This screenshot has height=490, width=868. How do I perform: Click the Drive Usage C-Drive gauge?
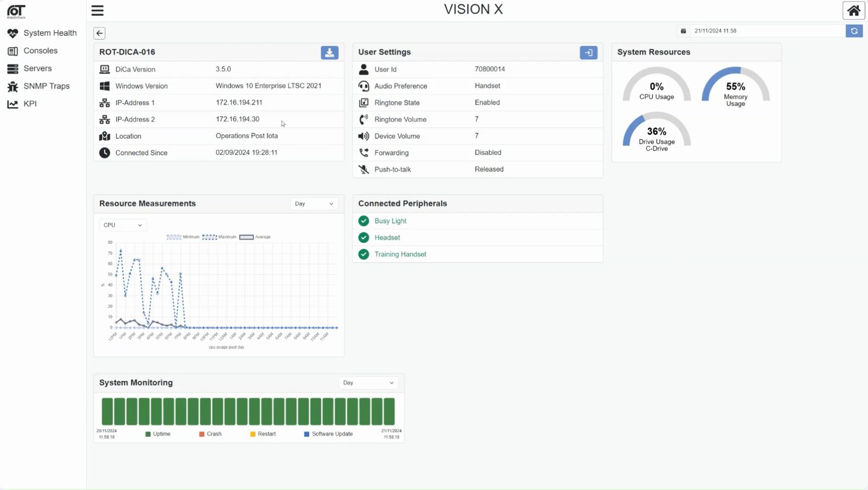coord(656,131)
